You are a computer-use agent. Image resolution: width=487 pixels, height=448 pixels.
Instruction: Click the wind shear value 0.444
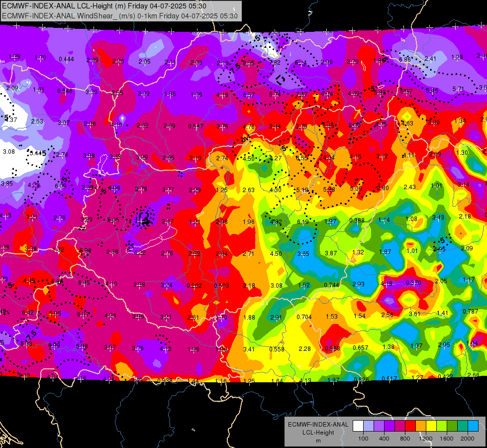tap(66, 59)
